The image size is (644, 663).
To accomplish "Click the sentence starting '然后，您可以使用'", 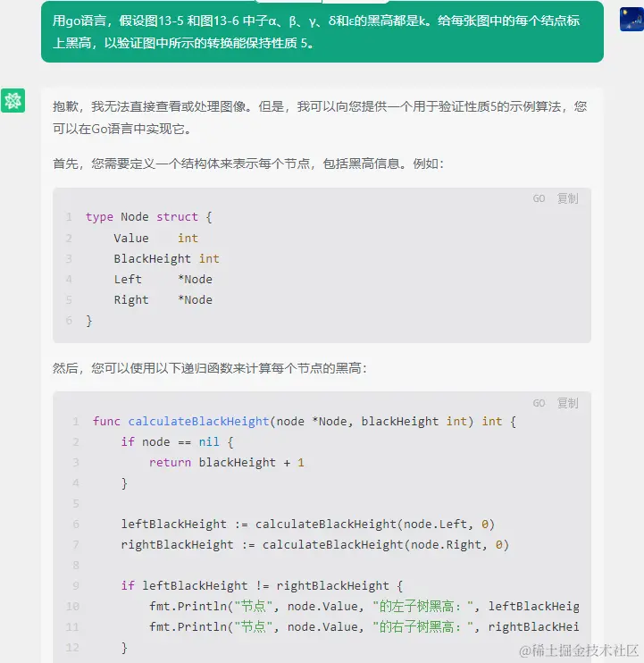I will click(210, 368).
